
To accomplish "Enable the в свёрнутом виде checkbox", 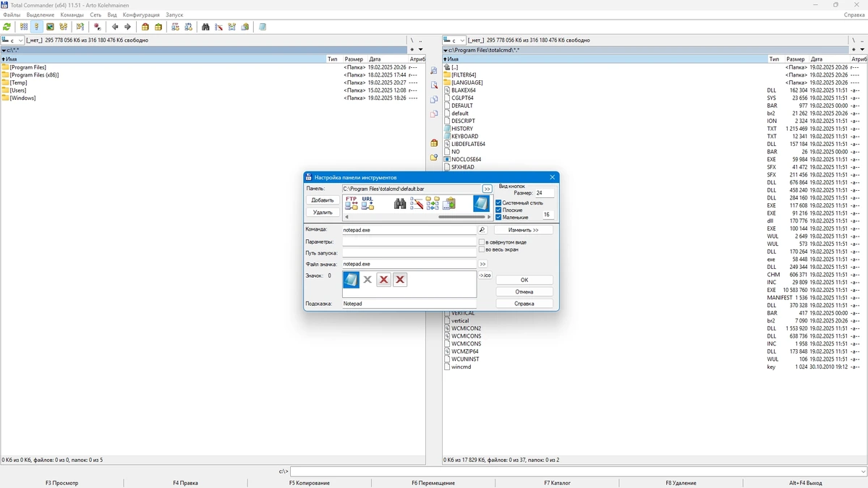I will (482, 242).
